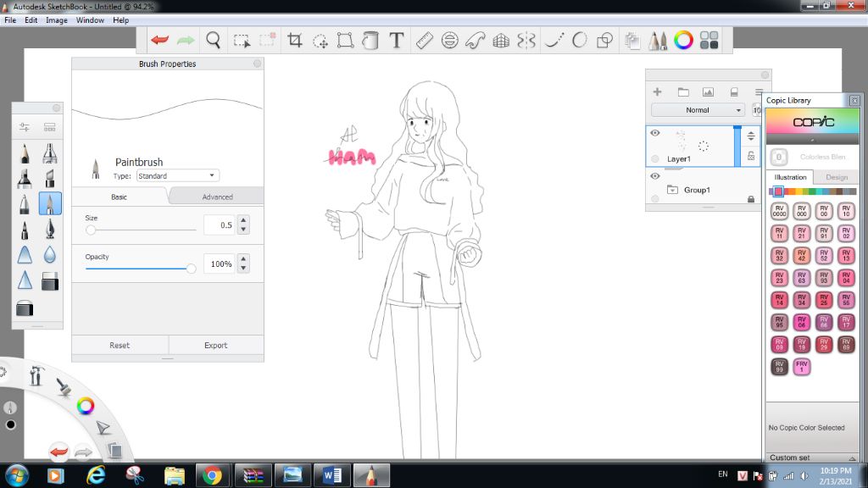Click the Undo arrow in top toolbar
This screenshot has width=868, height=488.
coord(160,40)
